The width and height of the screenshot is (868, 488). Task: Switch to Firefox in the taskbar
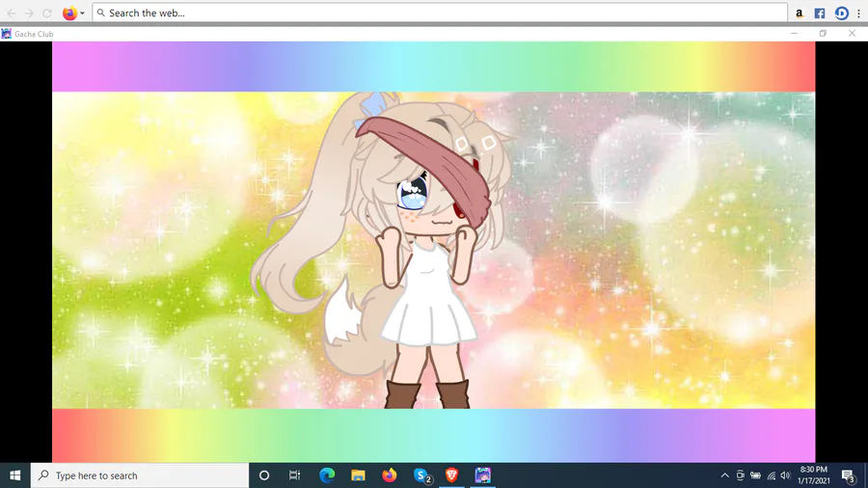click(x=390, y=475)
